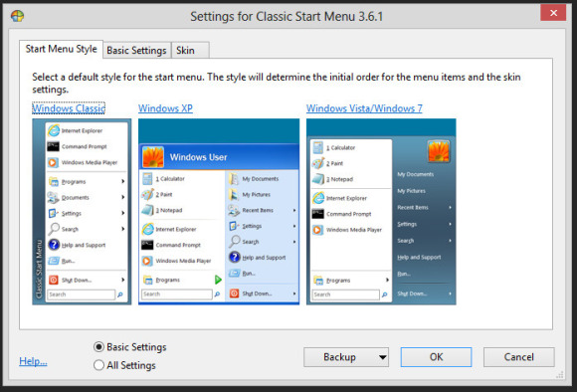
Task: Click Internet Explorer icon in Windows Classic preview
Action: pyautogui.click(x=54, y=130)
